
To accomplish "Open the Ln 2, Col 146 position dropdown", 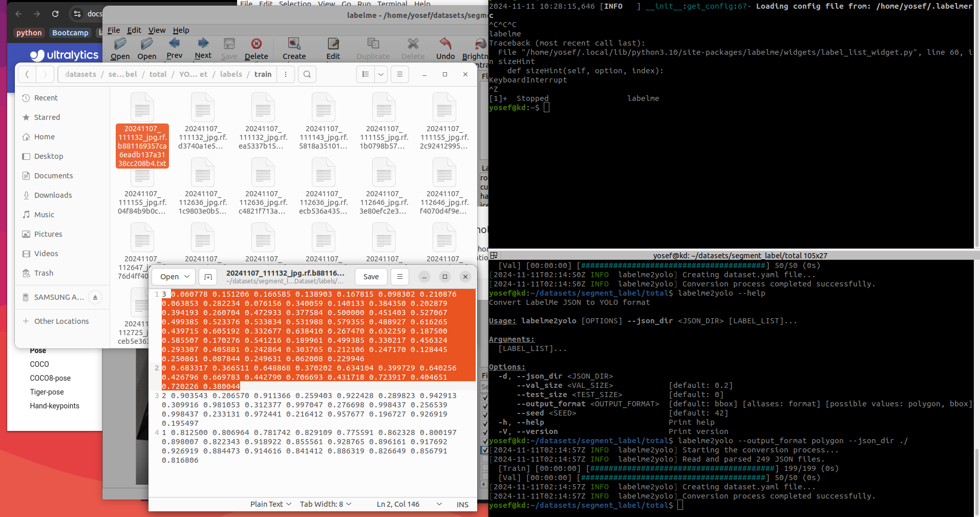I will coord(409,504).
